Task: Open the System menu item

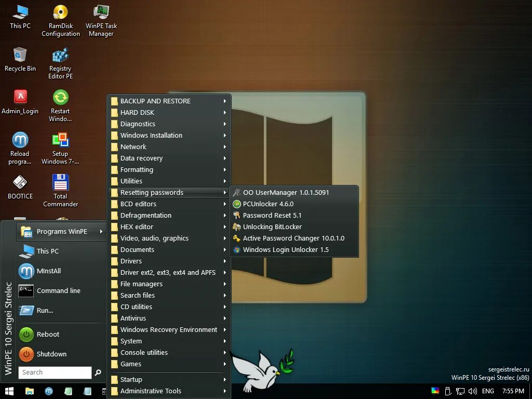Action: tap(169, 341)
